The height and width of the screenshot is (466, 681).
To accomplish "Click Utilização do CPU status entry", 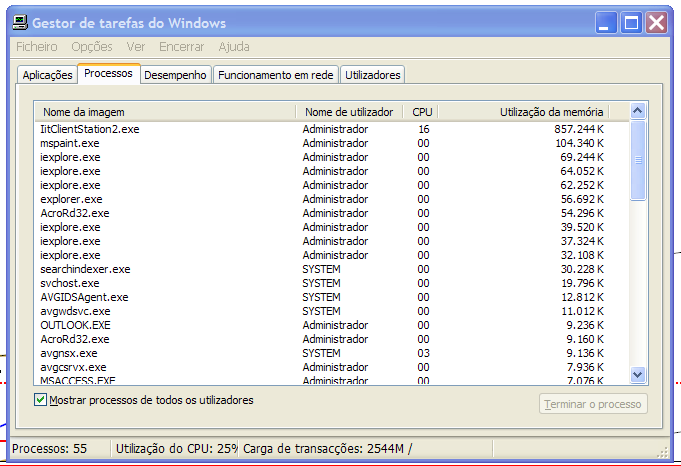I will 176,449.
